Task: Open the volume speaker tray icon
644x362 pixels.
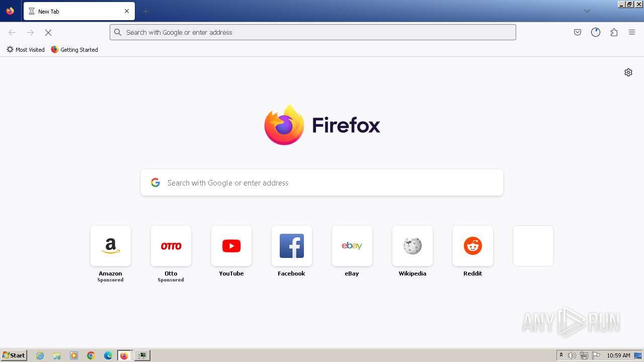Action: coord(572,355)
